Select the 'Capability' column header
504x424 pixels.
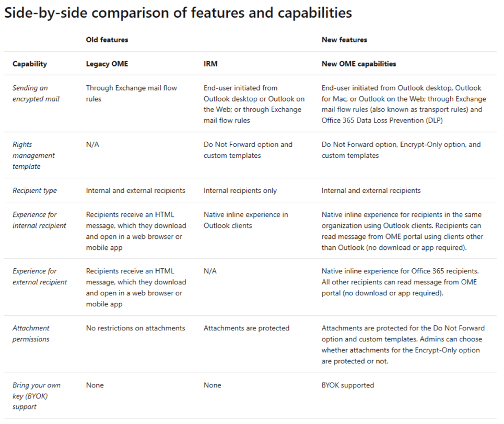pos(30,64)
